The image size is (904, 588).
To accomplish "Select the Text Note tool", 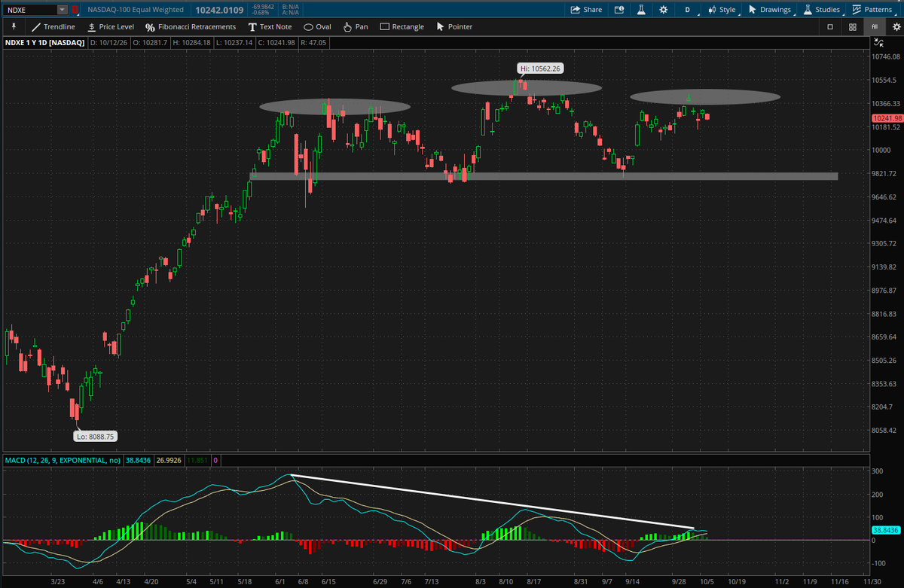I will pyautogui.click(x=270, y=26).
